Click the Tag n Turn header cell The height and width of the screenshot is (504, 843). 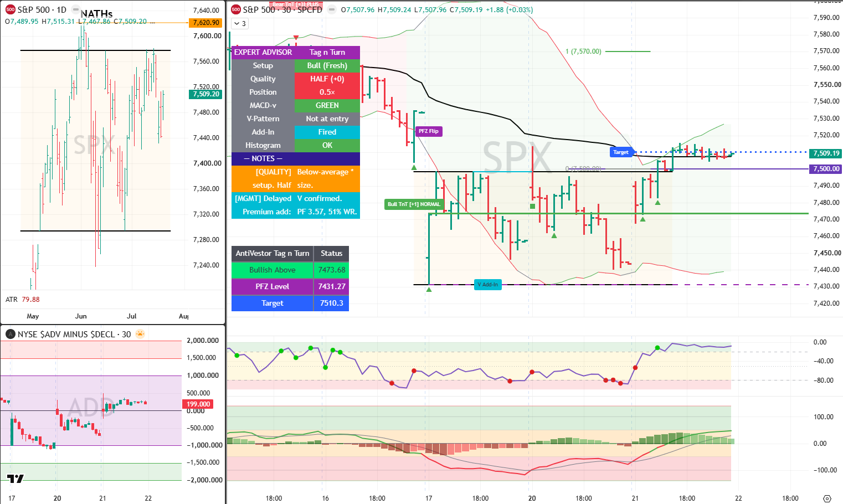pyautogui.click(x=327, y=52)
